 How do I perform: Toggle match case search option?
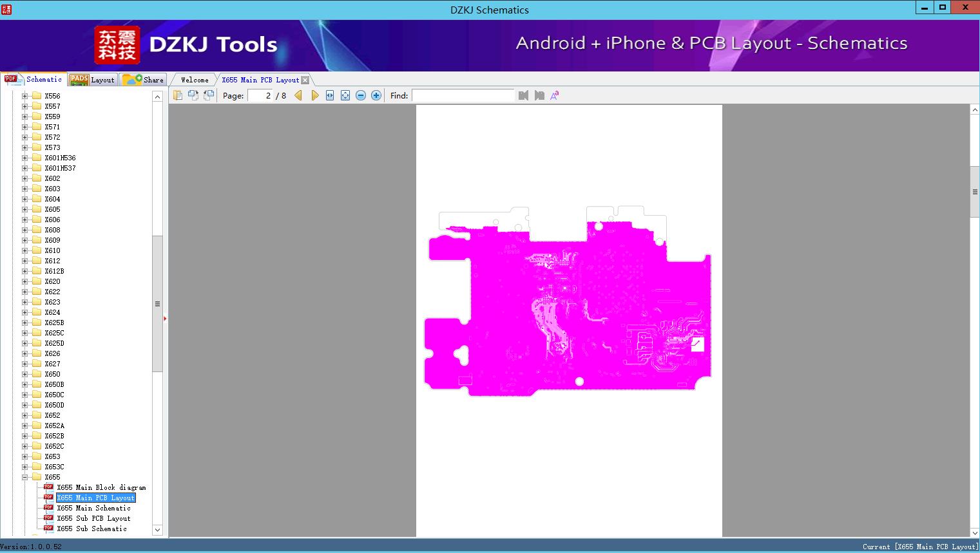554,95
